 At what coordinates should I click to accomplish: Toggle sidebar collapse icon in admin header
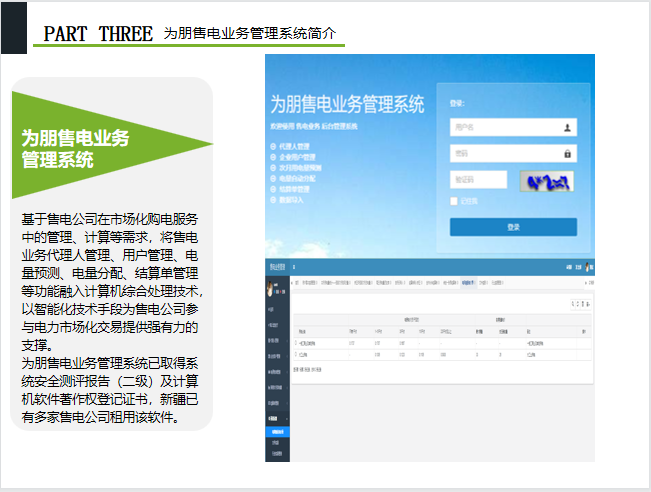(294, 267)
